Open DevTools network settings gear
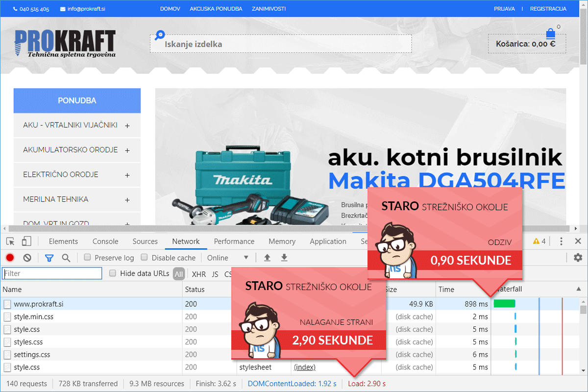Viewport: 588px width, 392px height. click(x=578, y=258)
